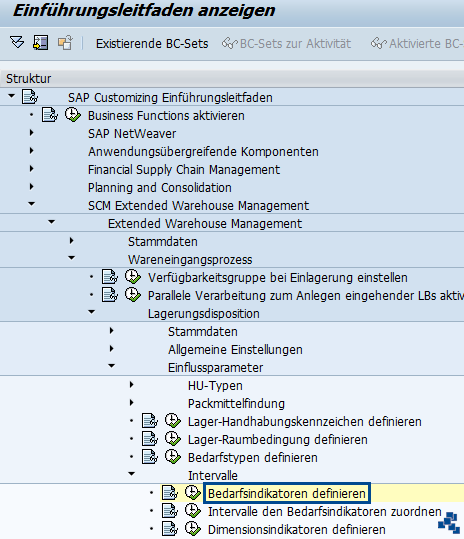
Task: Execute activity icon for Bedarfsindikatoren definieren
Action: (193, 493)
